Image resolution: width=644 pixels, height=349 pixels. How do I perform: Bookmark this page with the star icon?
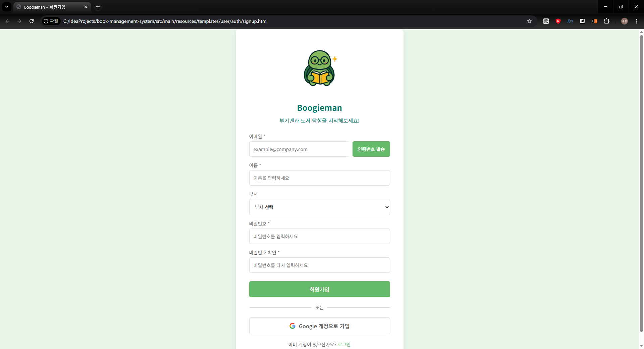529,21
